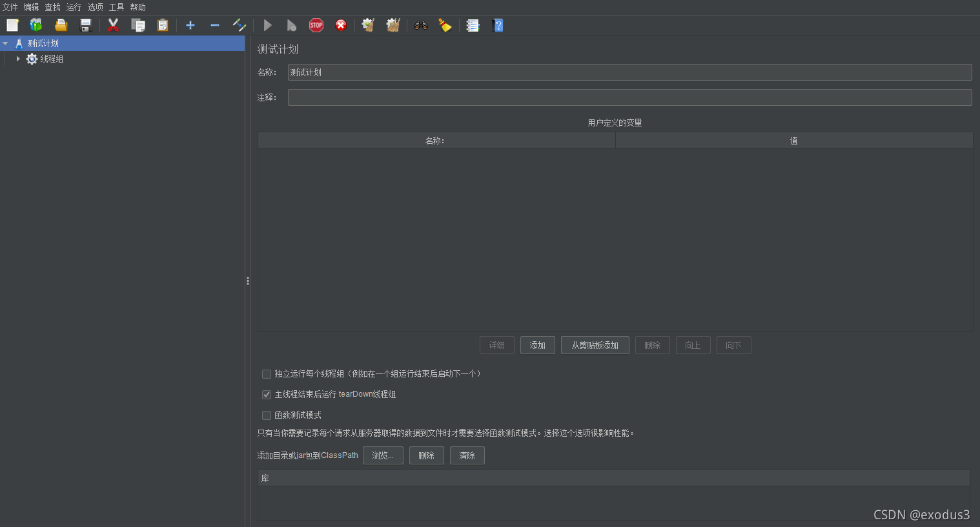Open Search with binoculars icon

pyautogui.click(x=421, y=25)
